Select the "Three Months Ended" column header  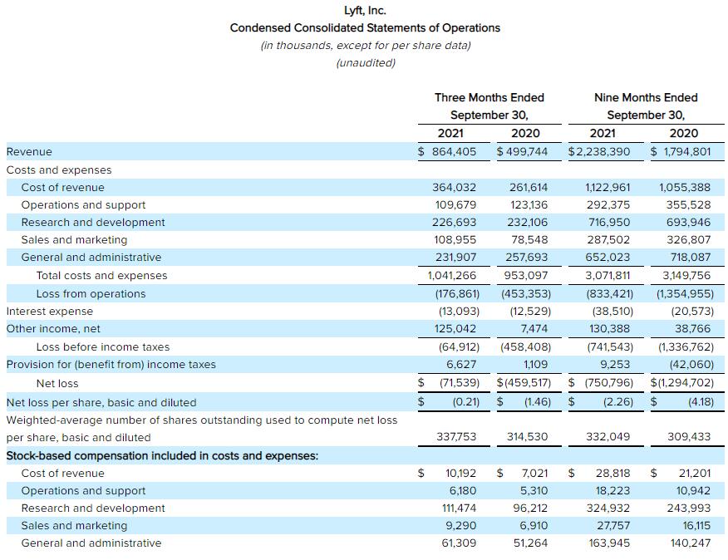tap(489, 97)
